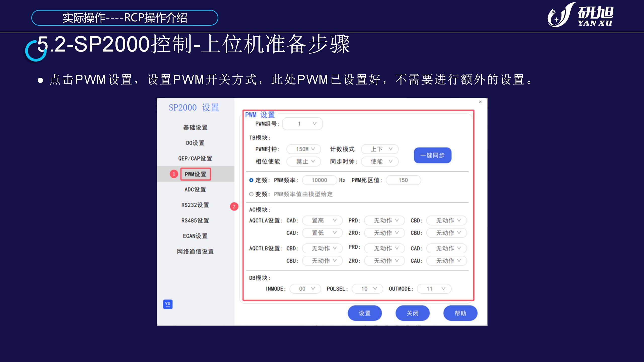644x362 pixels.
Task: Open the PWM时钟 150M dropdown
Action: [x=304, y=149]
